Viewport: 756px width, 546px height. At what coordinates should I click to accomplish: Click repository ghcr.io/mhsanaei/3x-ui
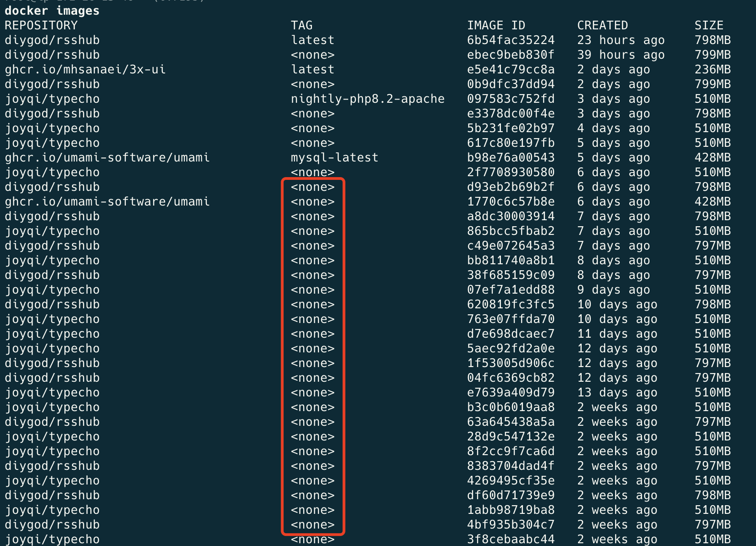(85, 69)
